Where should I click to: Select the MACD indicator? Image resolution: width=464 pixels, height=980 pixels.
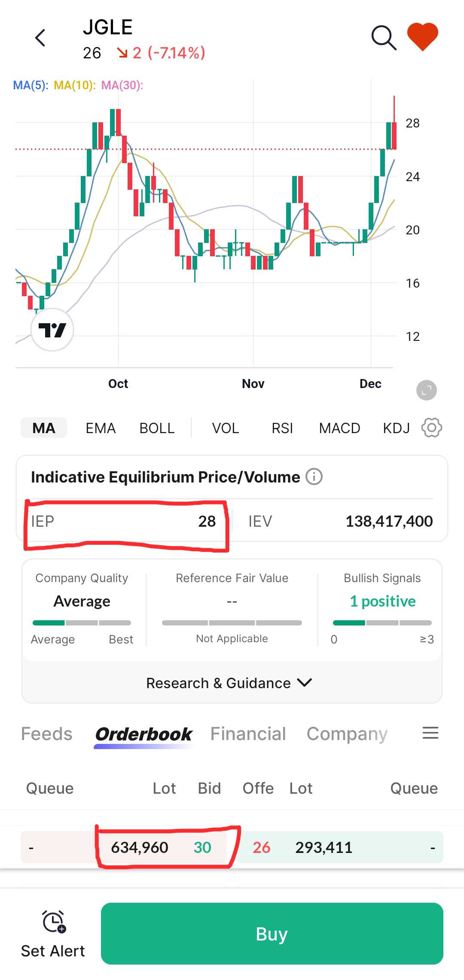click(339, 428)
